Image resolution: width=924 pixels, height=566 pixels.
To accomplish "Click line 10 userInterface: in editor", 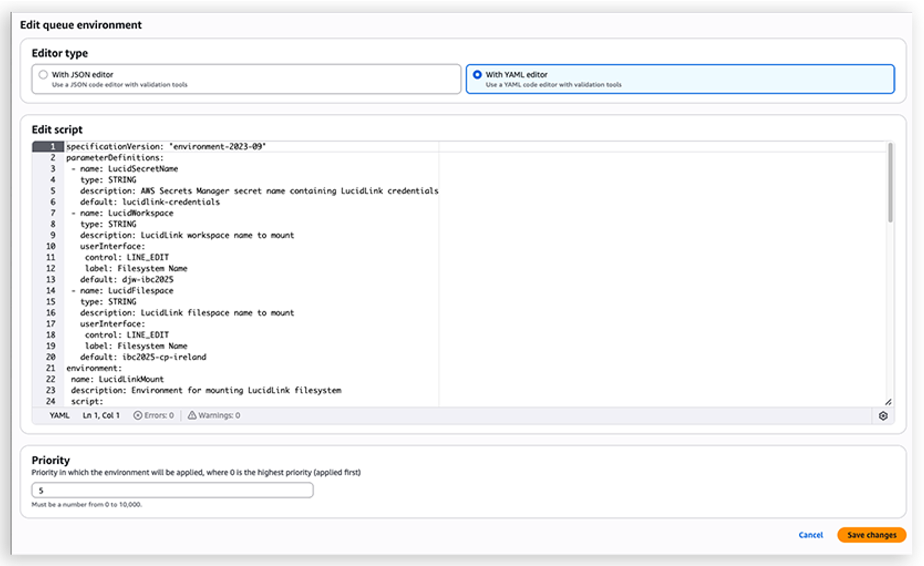I will click(x=112, y=246).
